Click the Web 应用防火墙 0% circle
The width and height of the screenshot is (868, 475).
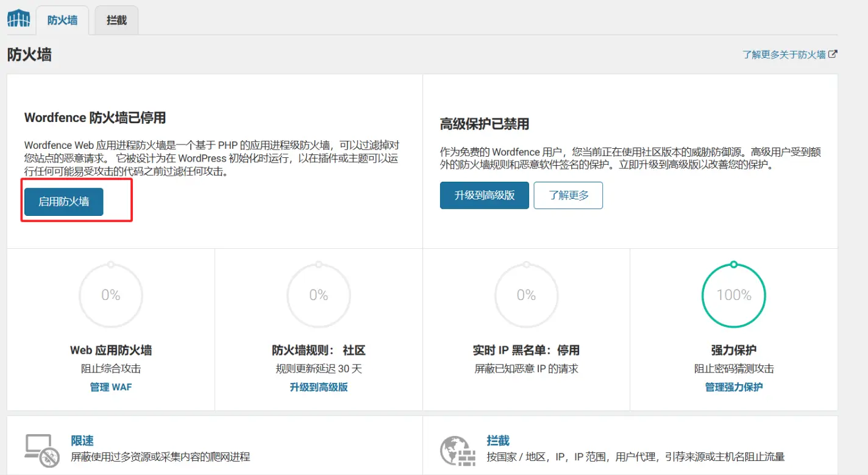pyautogui.click(x=111, y=295)
